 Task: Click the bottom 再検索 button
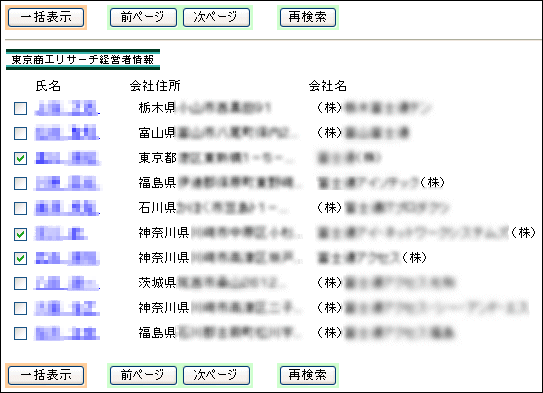click(x=308, y=375)
